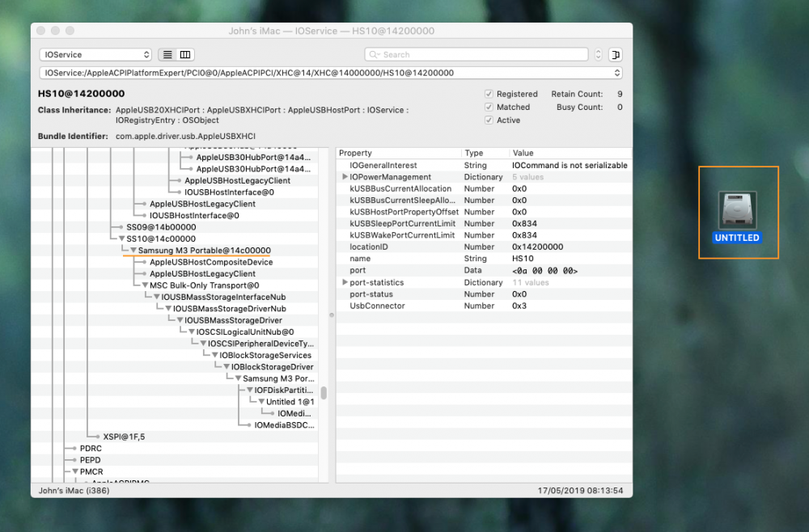The width and height of the screenshot is (809, 532).
Task: Expand the port-statistics dictionary row
Action: click(345, 282)
